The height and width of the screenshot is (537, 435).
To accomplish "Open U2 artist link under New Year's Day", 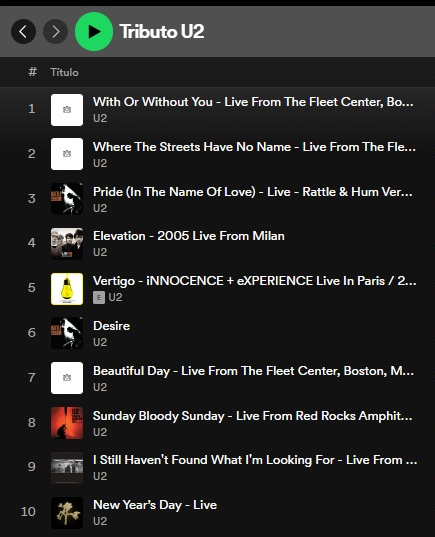I will [x=100, y=521].
